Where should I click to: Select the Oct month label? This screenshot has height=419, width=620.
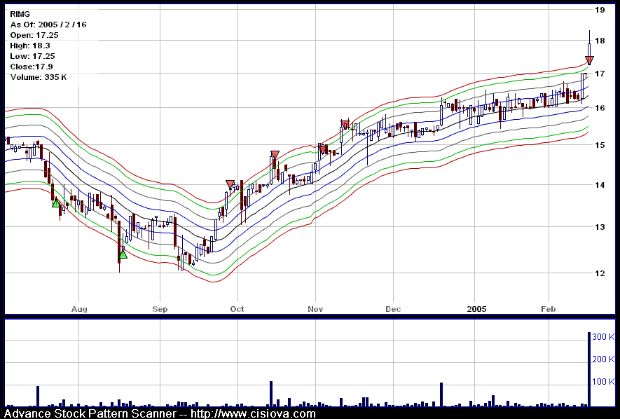pyautogui.click(x=237, y=309)
